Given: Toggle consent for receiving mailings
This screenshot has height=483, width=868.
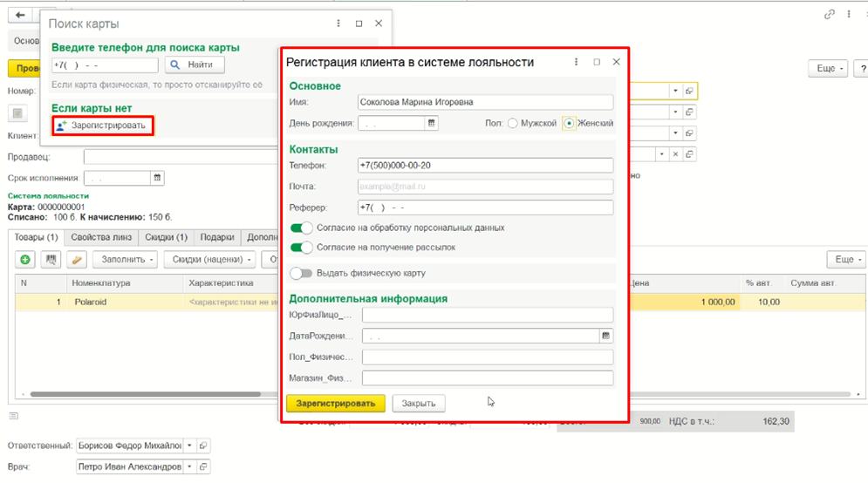Looking at the screenshot, I should 301,248.
